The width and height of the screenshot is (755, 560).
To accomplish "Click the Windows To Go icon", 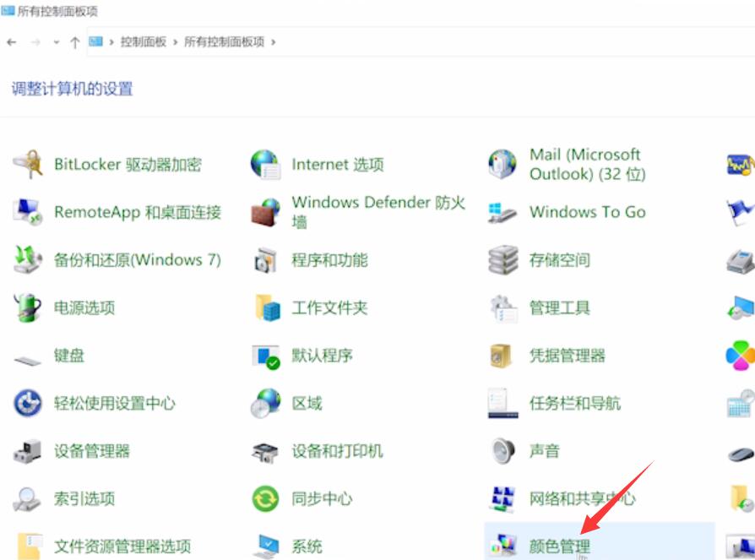I will pos(502,212).
